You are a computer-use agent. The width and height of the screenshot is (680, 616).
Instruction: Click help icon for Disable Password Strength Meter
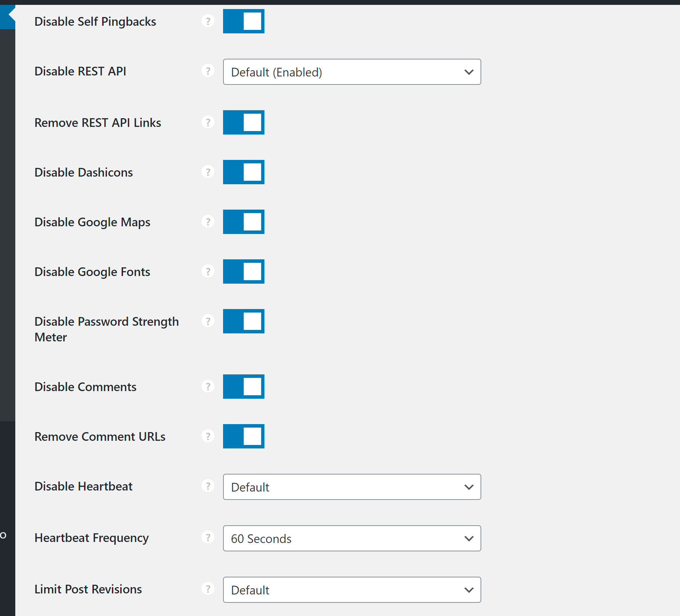point(208,321)
